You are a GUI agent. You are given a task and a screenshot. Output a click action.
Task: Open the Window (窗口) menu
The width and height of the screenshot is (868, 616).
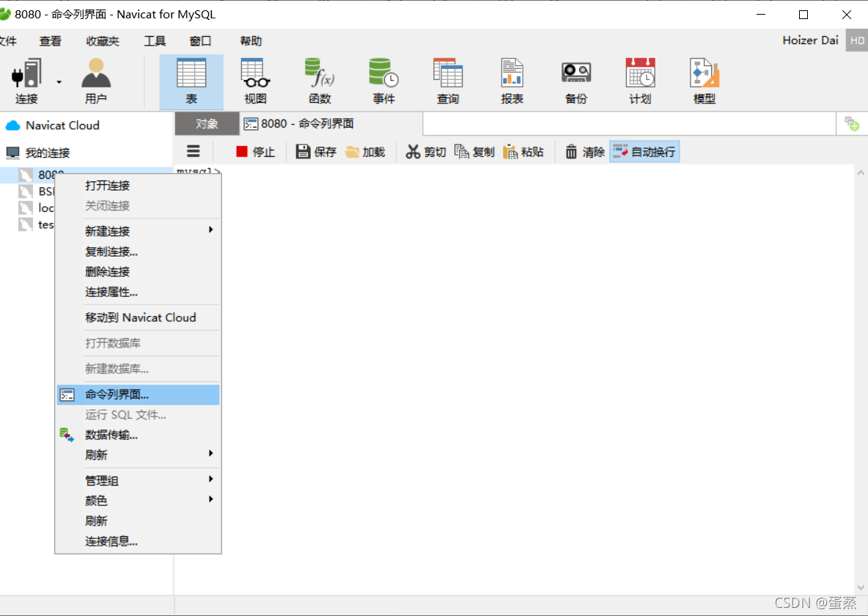200,41
